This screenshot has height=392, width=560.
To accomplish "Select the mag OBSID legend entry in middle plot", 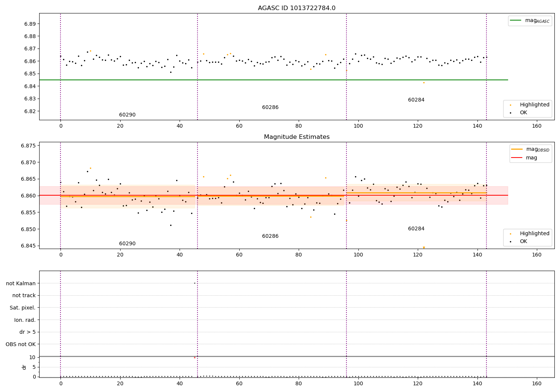I will click(530, 149).
